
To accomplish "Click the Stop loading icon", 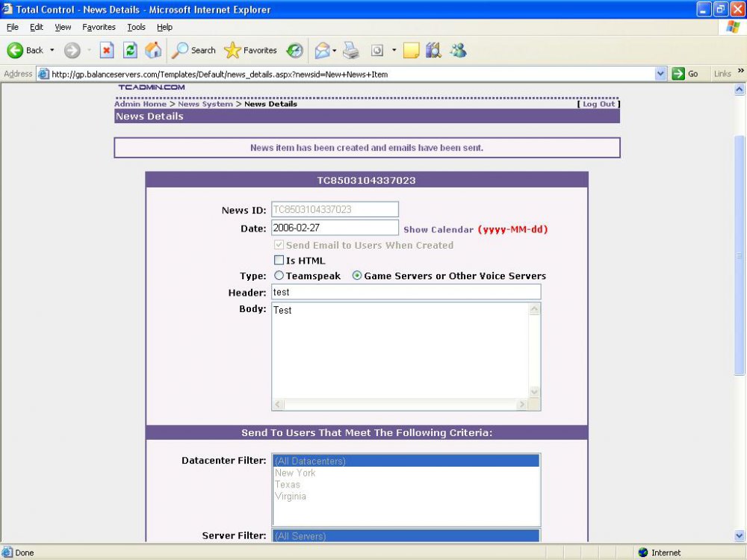I will coord(107,50).
